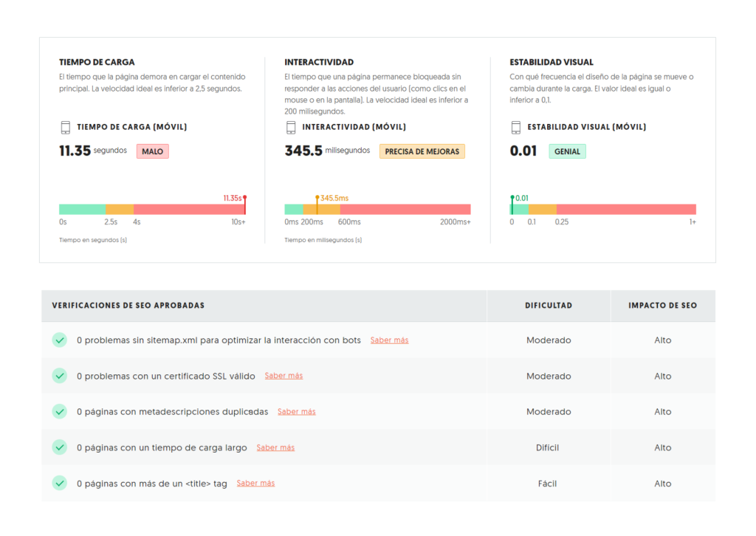Click green check for long load time row
This screenshot has height=536, width=756.
(x=60, y=447)
